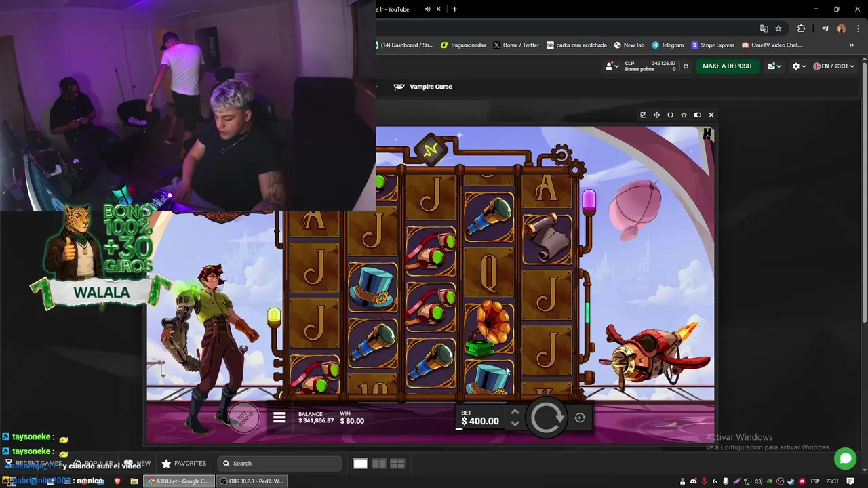Open File Explorer taskbar icon
868x488 pixels.
tap(134, 481)
